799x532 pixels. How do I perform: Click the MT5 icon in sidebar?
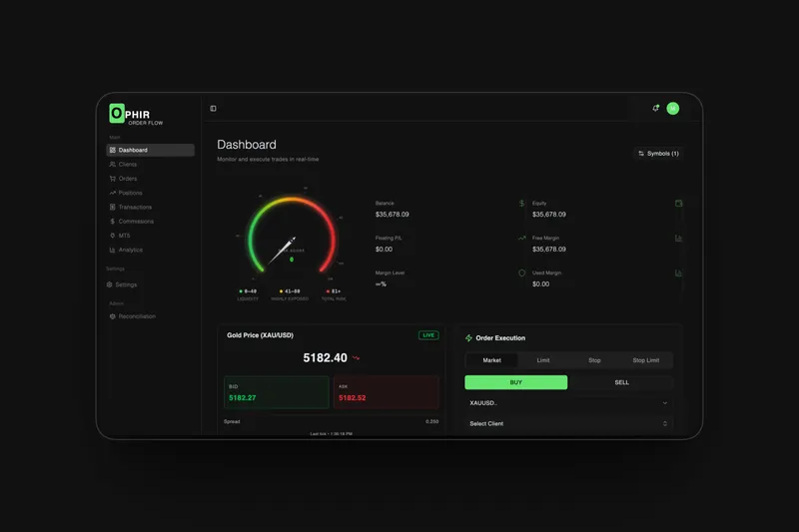(x=113, y=236)
